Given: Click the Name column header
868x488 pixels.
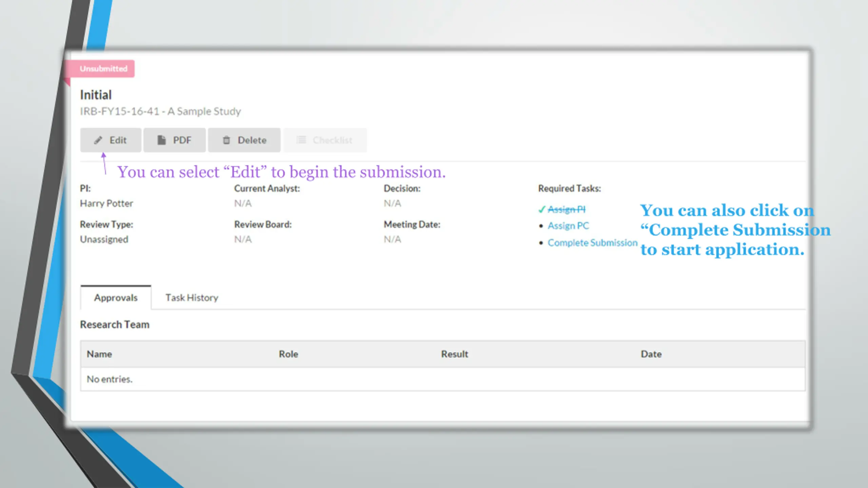Looking at the screenshot, I should pyautogui.click(x=99, y=354).
